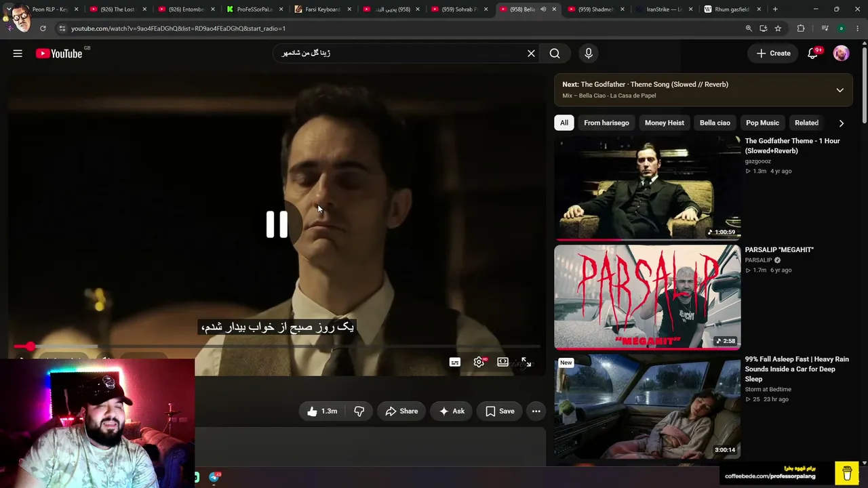
Task: Filter by Related chip
Action: click(x=806, y=123)
